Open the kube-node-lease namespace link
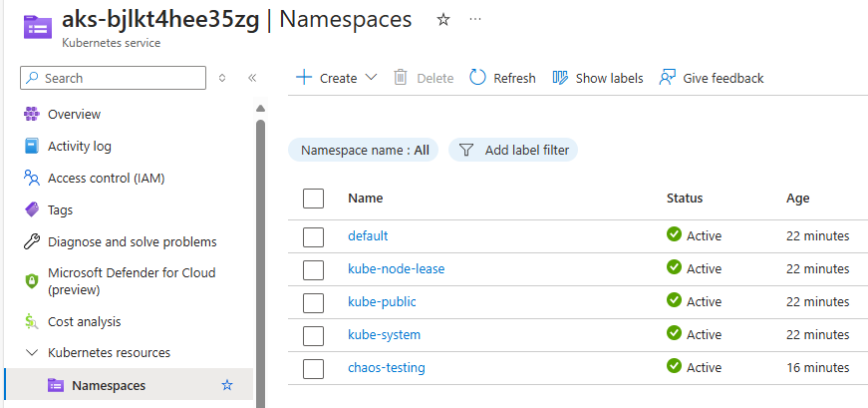This screenshot has height=408, width=868. [x=396, y=269]
